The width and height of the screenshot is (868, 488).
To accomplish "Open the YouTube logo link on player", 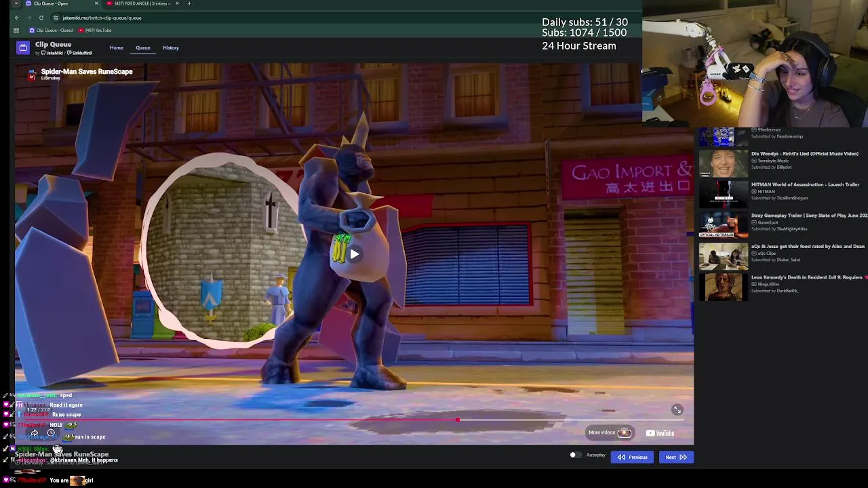I will (x=660, y=433).
